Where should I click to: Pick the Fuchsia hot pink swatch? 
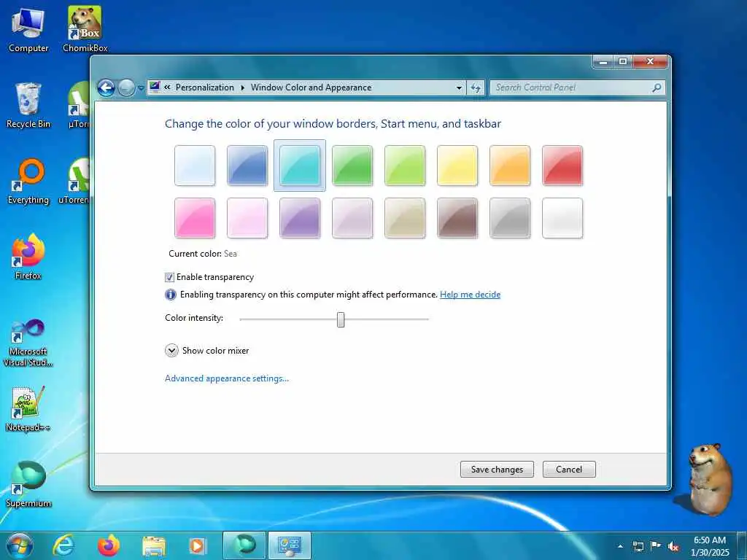195,218
